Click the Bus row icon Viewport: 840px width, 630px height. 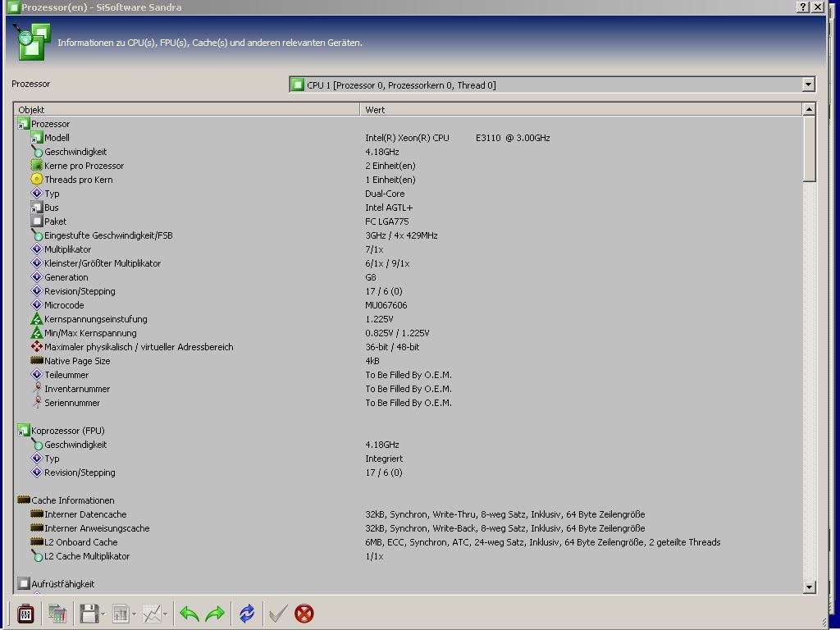click(36, 208)
